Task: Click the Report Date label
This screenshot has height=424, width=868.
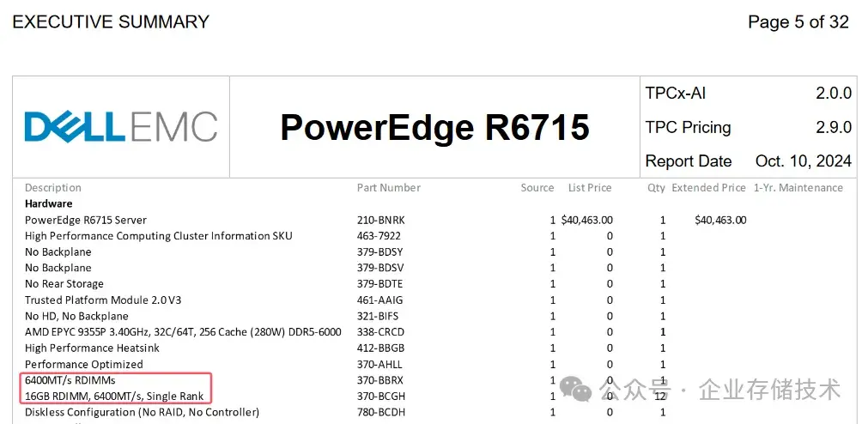Action: click(688, 161)
